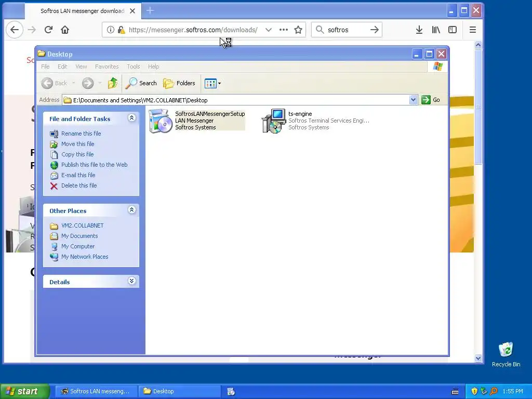532x399 pixels.
Task: Click the security shield tray icon
Action: pyautogui.click(x=474, y=391)
